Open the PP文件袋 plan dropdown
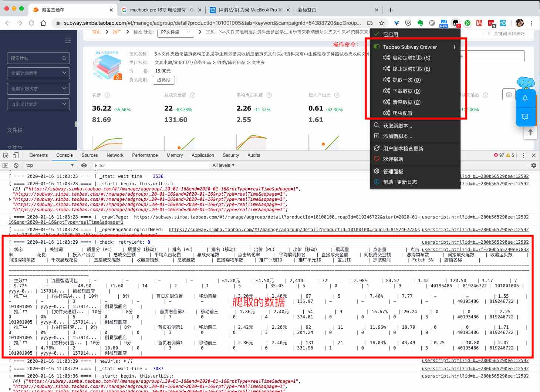540x392 pixels. tap(176, 32)
